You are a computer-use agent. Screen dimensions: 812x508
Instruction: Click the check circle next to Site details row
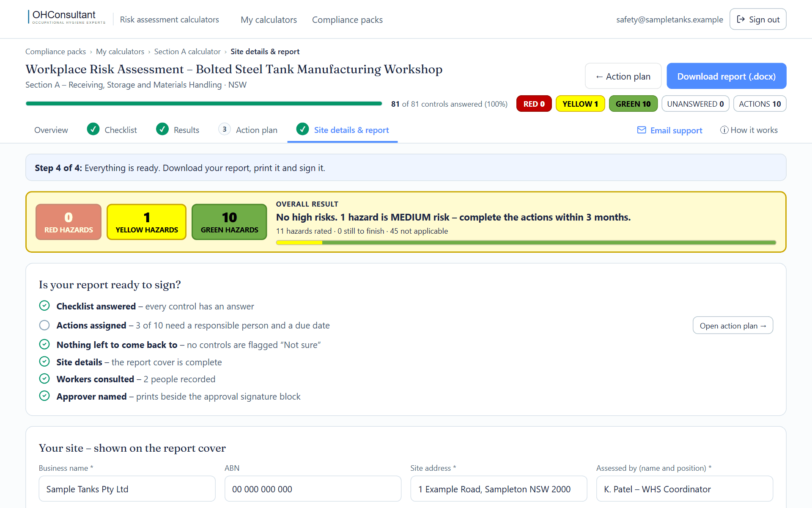pyautogui.click(x=44, y=362)
